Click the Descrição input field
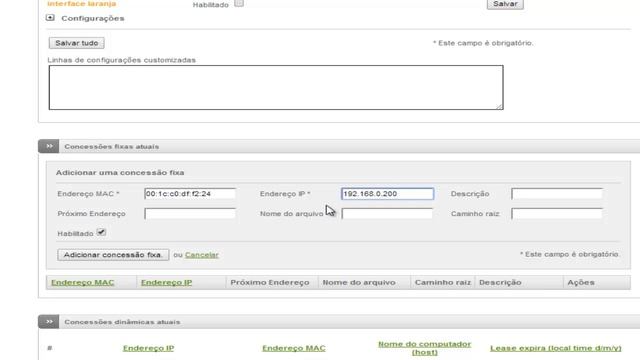Image resolution: width=640 pixels, height=360 pixels. 557,194
